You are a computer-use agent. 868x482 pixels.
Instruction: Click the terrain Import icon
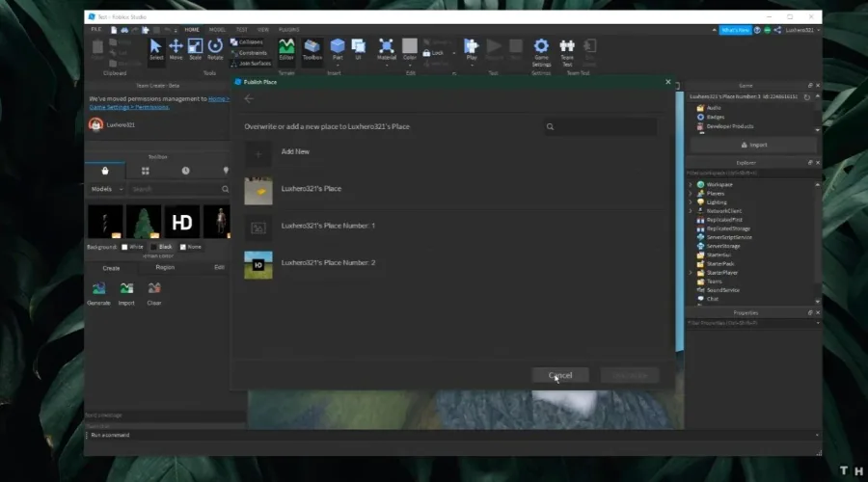[x=126, y=294]
